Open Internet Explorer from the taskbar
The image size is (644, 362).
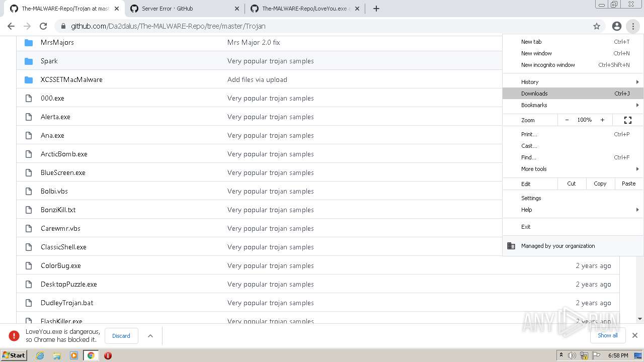point(40,355)
